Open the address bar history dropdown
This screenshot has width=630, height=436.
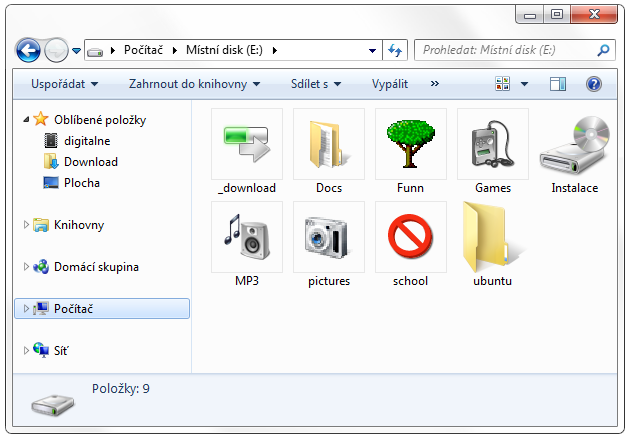tap(372, 51)
